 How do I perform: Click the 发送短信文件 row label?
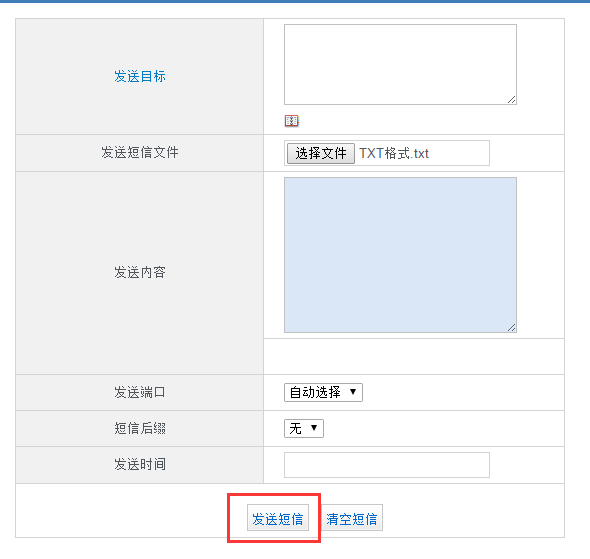[x=140, y=152]
